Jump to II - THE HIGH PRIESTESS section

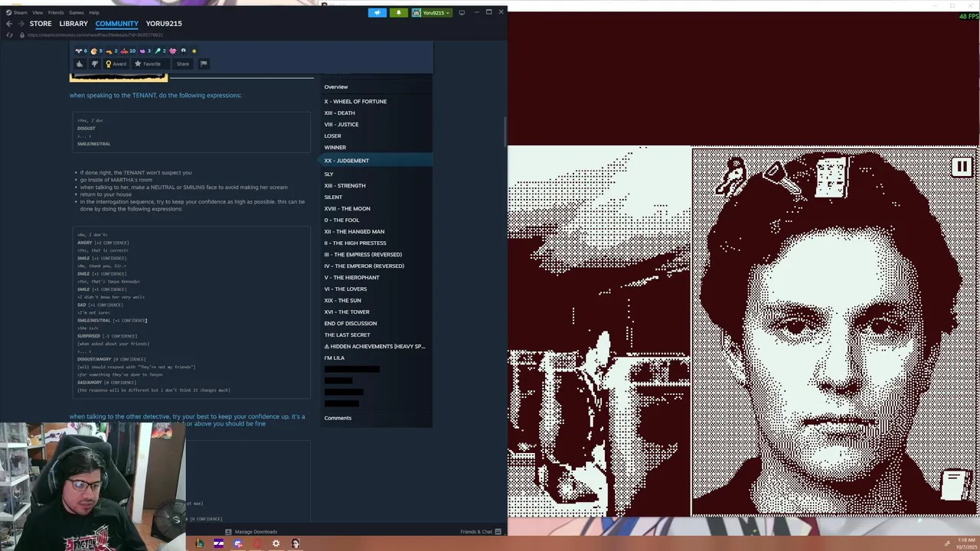[x=355, y=243]
